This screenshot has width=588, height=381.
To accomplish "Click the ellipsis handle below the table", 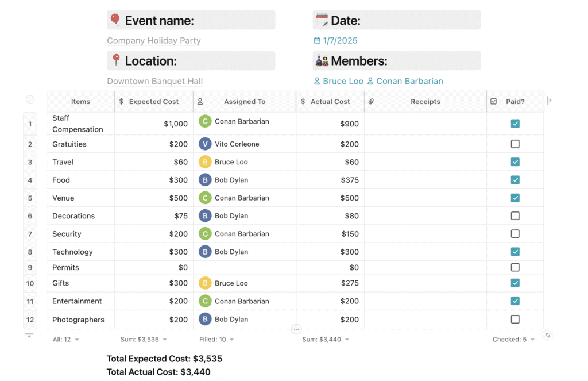I will (x=296, y=329).
